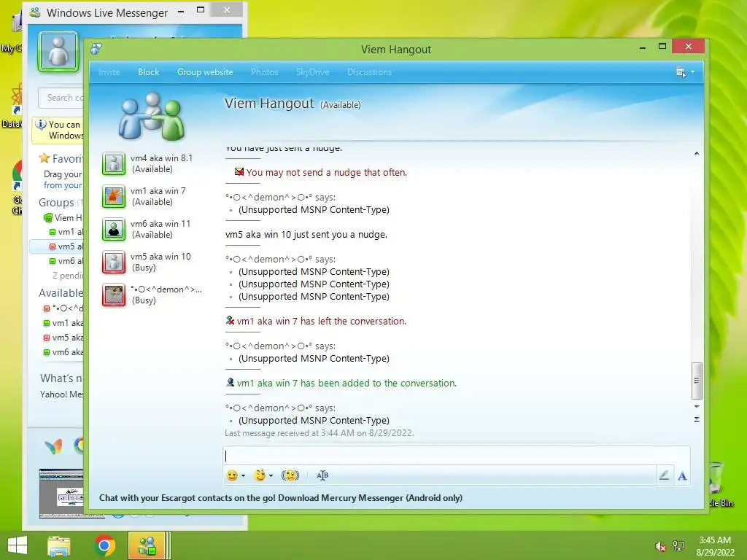This screenshot has height=560, width=747.
Task: Open the text formatting AB icon
Action: pos(322,475)
